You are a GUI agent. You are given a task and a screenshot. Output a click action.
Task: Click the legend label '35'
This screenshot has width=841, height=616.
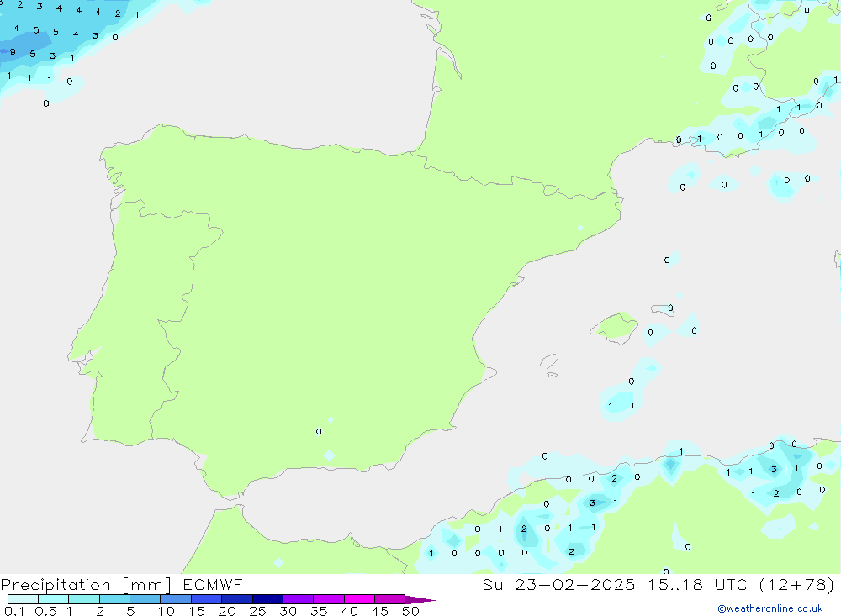(x=319, y=611)
